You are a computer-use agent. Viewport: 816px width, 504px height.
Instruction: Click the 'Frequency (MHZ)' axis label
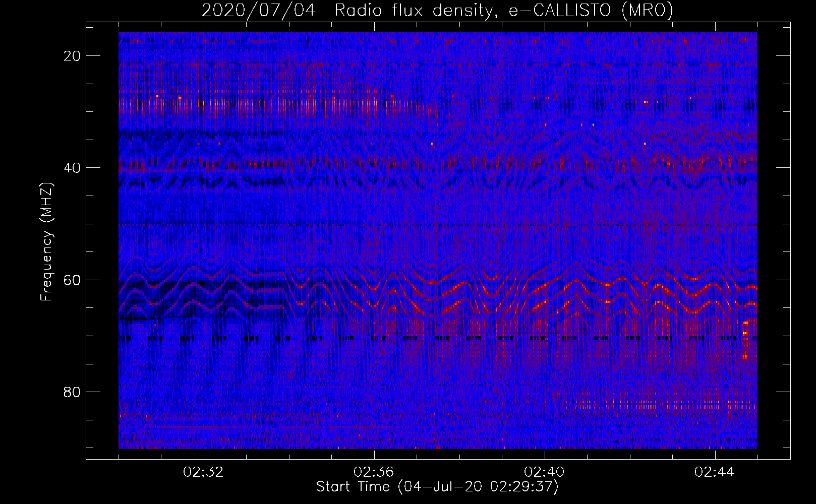[x=46, y=241]
